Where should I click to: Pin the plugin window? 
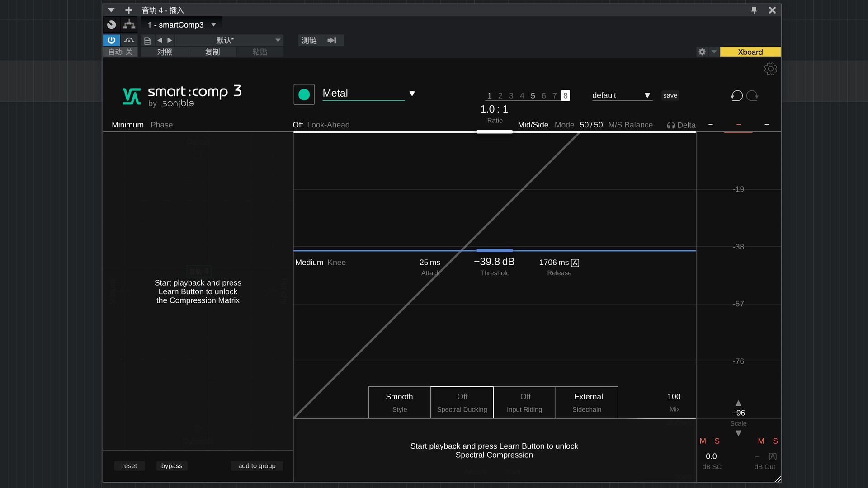[x=754, y=10]
